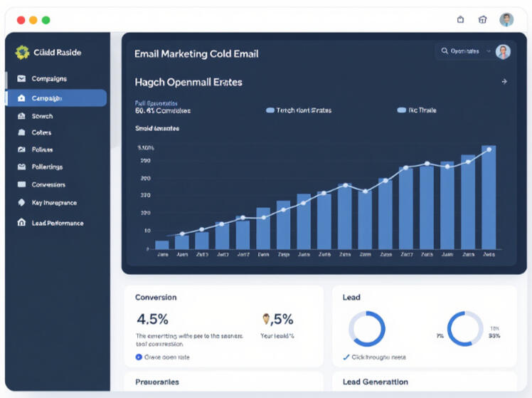Click the tallest bar in the chart

(x=489, y=197)
